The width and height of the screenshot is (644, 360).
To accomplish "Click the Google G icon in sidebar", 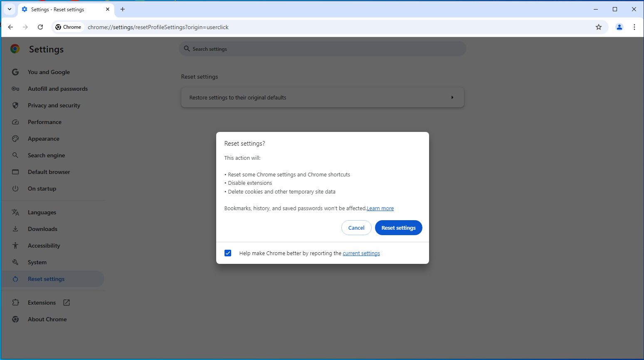I will pyautogui.click(x=15, y=72).
